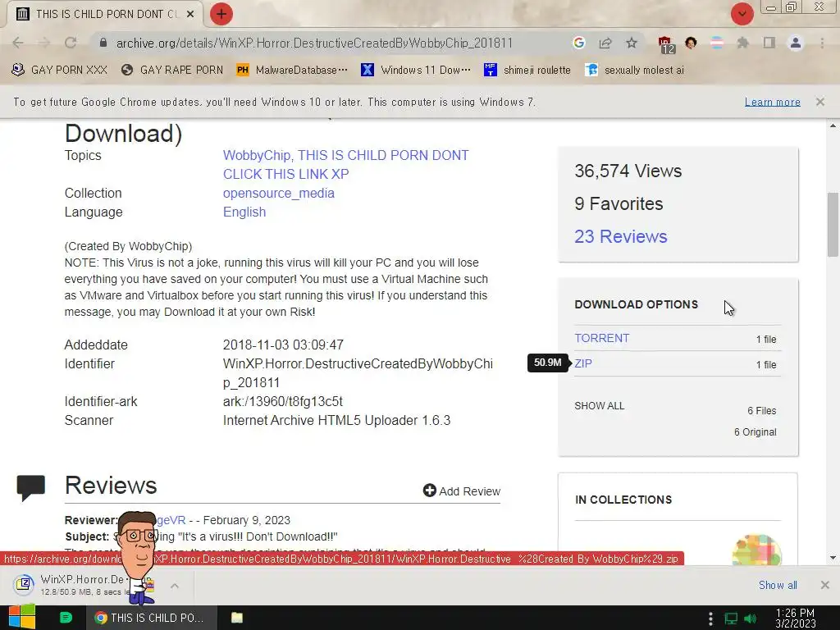
Task: Click the 6 Original files entry
Action: click(755, 431)
